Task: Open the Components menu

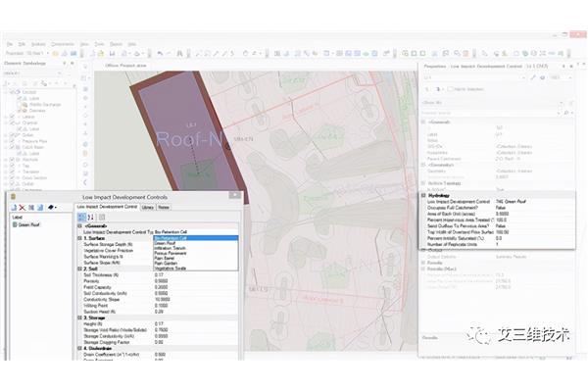Action: coord(63,44)
